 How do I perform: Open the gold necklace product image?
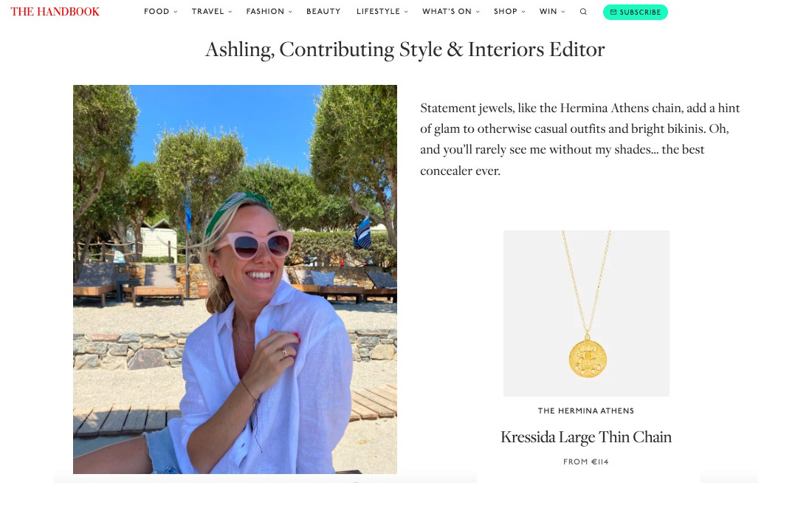(x=586, y=313)
